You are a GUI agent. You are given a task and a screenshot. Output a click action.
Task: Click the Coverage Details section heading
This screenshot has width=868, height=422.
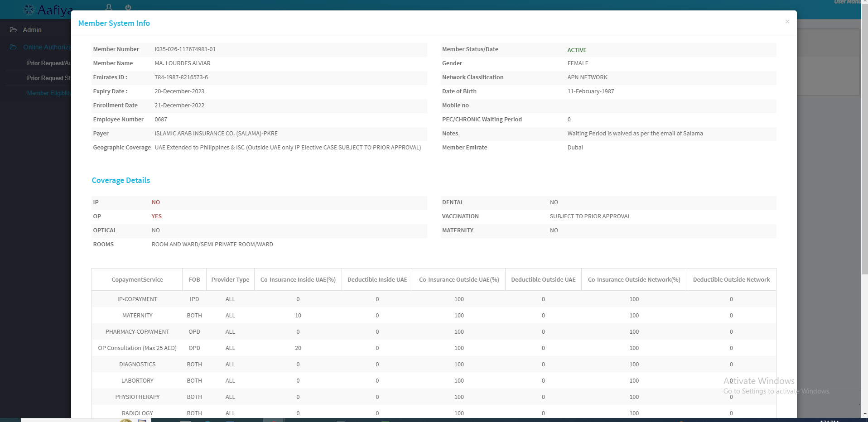pyautogui.click(x=121, y=180)
